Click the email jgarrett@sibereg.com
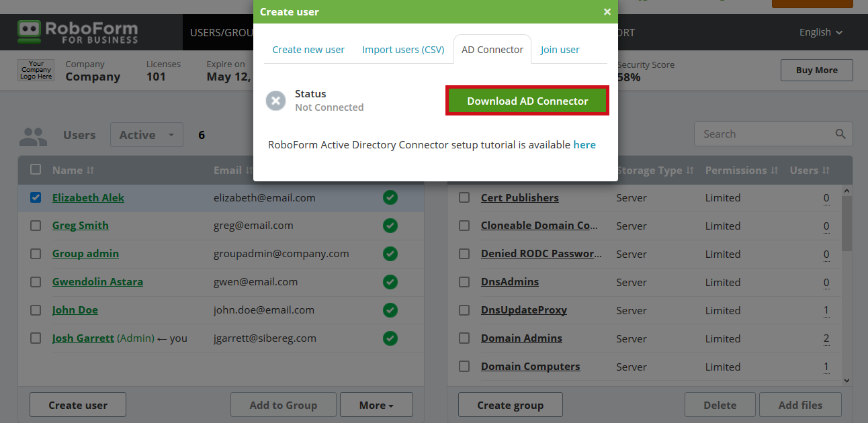The height and width of the screenshot is (423, 868). 265,338
